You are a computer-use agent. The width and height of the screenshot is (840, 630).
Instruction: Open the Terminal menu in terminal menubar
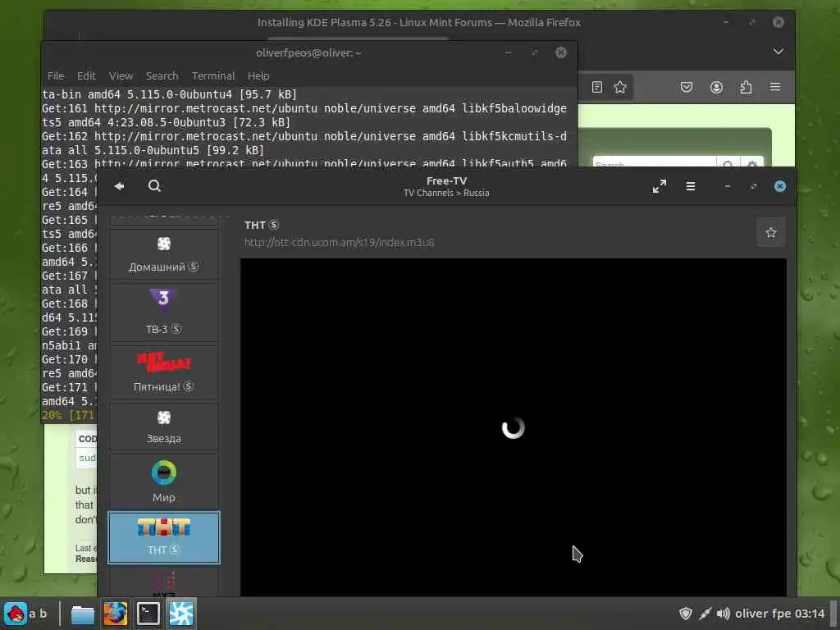[213, 75]
